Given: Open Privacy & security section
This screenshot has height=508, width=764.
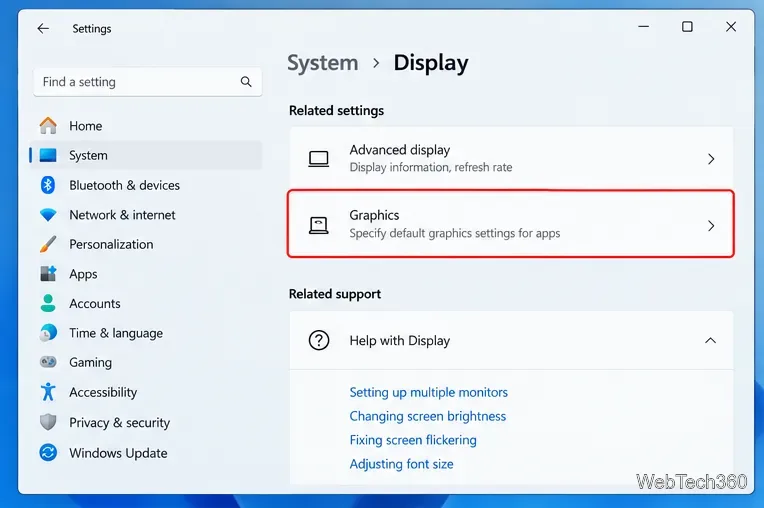Looking at the screenshot, I should (146, 422).
